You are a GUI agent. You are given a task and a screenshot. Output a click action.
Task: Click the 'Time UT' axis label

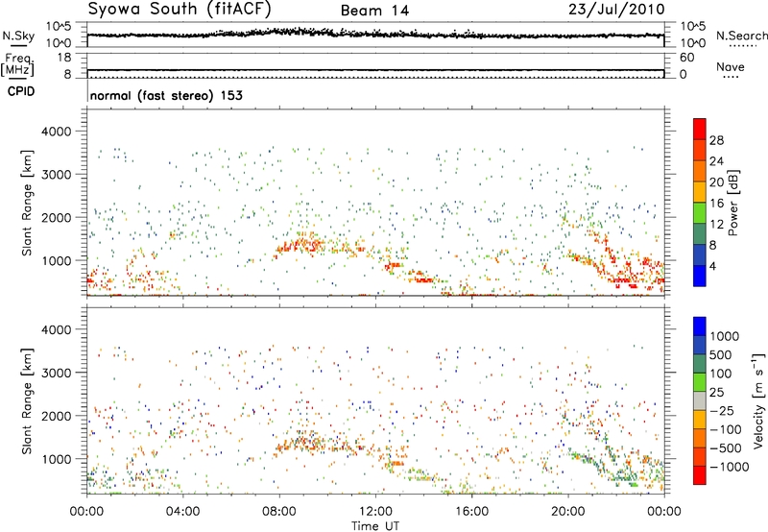tap(375, 526)
